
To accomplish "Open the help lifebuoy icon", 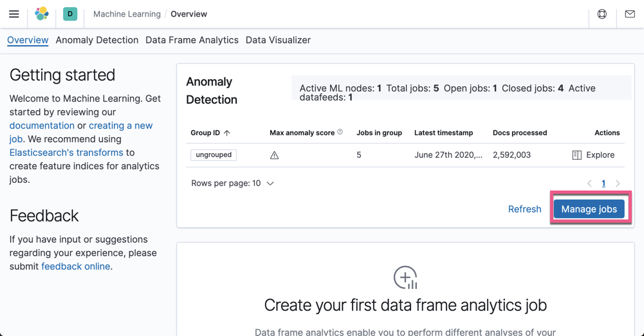I will coord(602,14).
